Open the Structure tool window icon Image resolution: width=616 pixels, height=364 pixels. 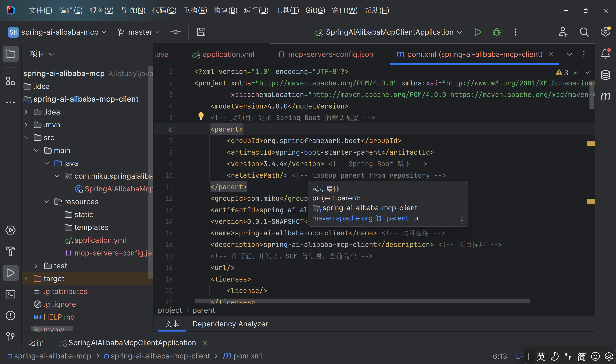[x=10, y=81]
